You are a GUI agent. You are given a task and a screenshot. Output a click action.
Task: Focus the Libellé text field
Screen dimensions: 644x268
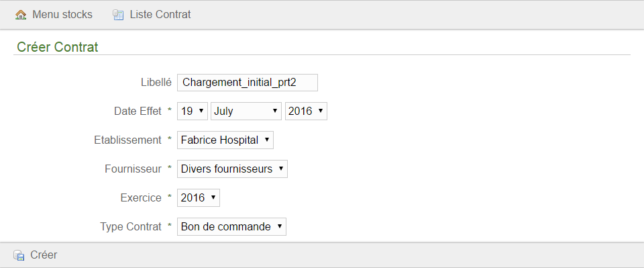pyautogui.click(x=248, y=83)
